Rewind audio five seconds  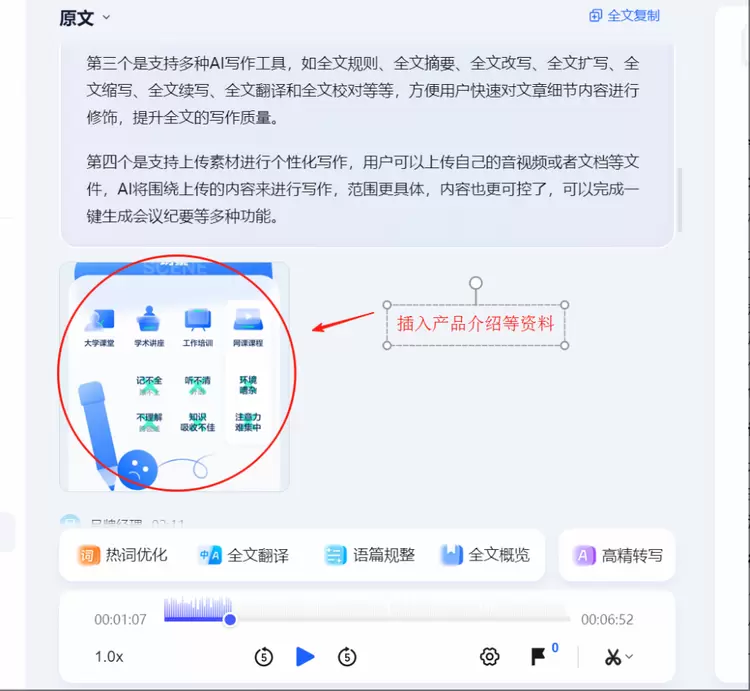coord(264,657)
